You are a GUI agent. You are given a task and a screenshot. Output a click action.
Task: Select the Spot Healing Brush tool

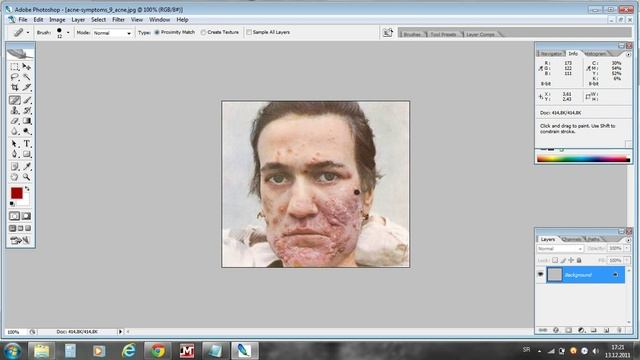tap(14, 100)
